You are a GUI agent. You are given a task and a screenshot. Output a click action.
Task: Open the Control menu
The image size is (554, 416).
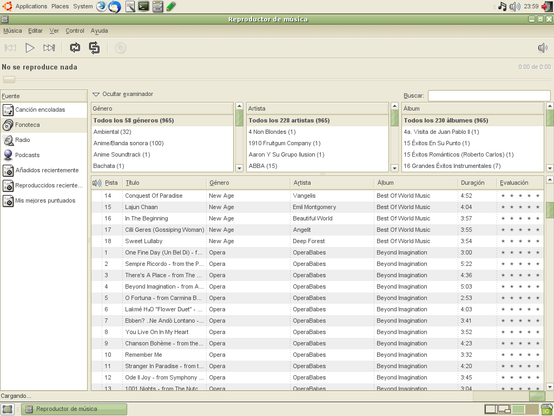coord(75,31)
